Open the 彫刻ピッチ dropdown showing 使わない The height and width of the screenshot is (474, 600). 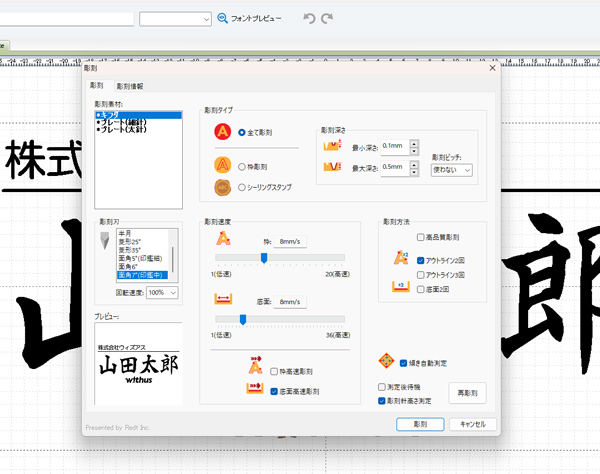point(452,170)
